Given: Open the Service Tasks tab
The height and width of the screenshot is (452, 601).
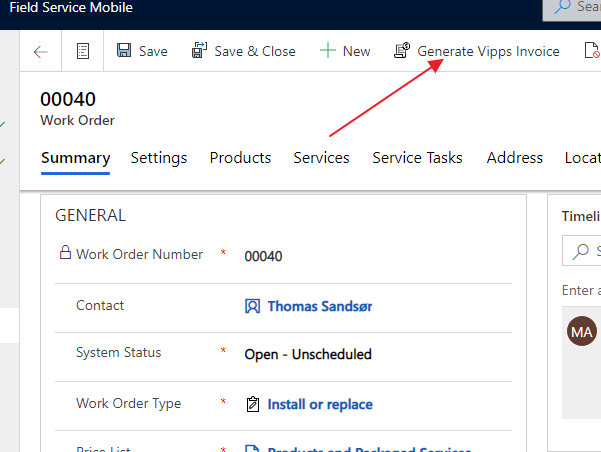Looking at the screenshot, I should (417, 158).
